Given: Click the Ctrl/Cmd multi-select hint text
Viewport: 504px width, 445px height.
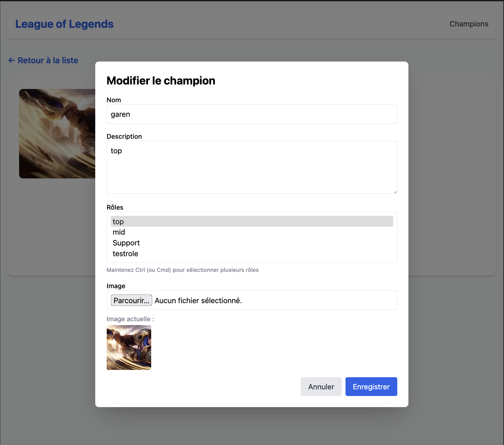Looking at the screenshot, I should 182,270.
